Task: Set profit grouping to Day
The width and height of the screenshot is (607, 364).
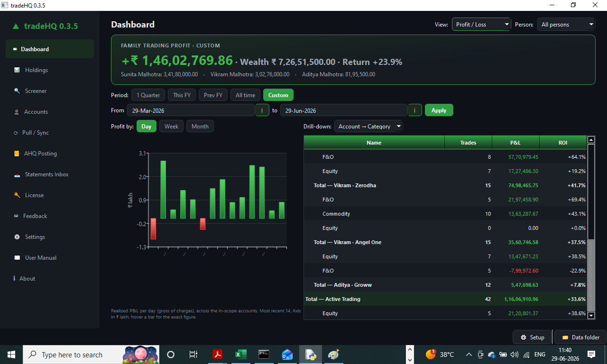Action: point(147,127)
